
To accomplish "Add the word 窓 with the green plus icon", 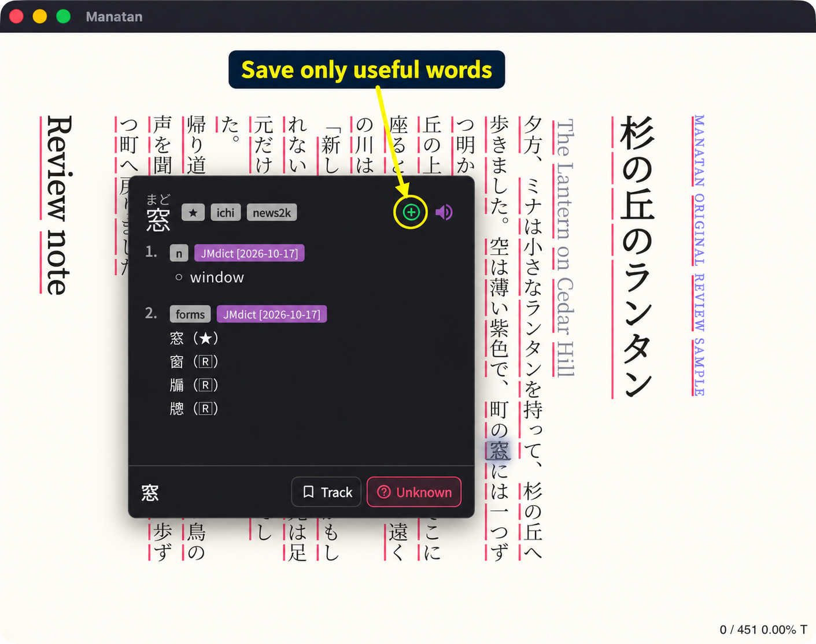I will coord(411,212).
